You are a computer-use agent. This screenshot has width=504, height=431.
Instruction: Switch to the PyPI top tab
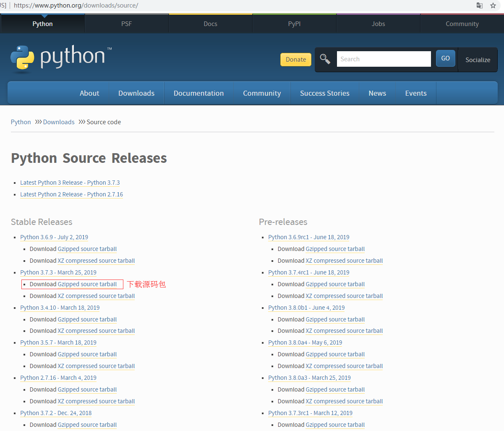point(294,24)
